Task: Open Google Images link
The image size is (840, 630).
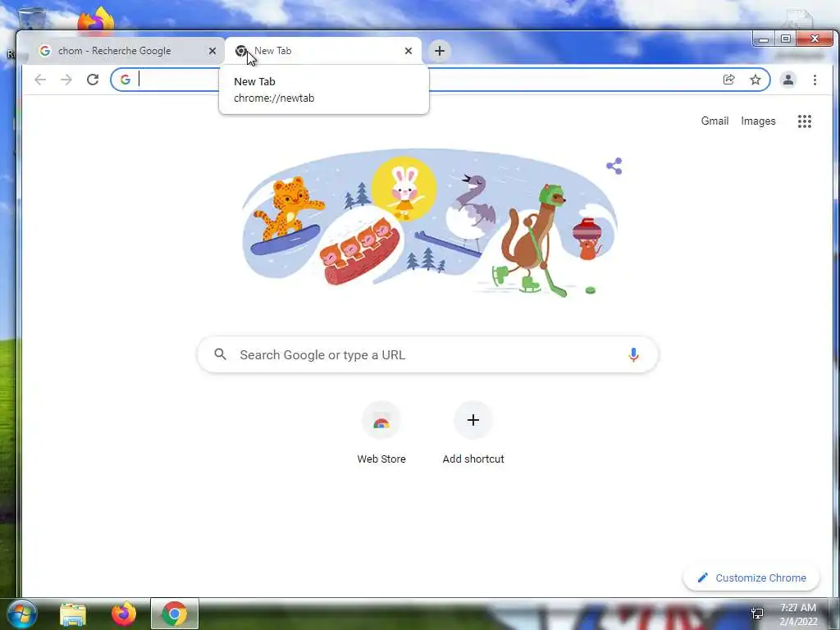Action: coord(758,121)
